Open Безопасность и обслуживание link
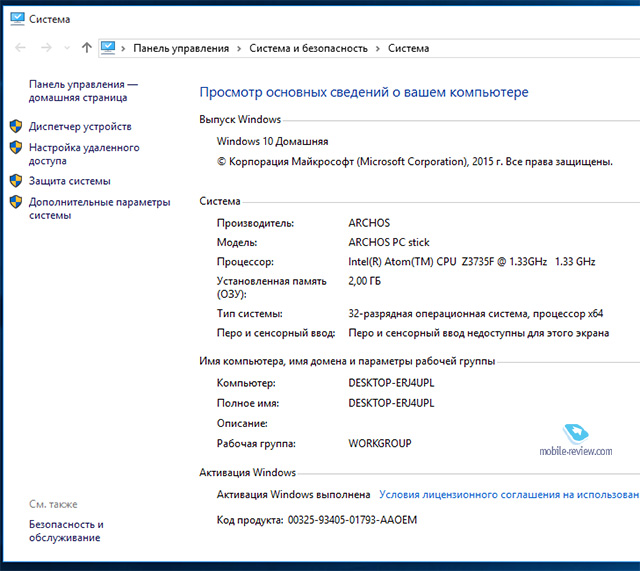This screenshot has width=640, height=571. [66, 531]
